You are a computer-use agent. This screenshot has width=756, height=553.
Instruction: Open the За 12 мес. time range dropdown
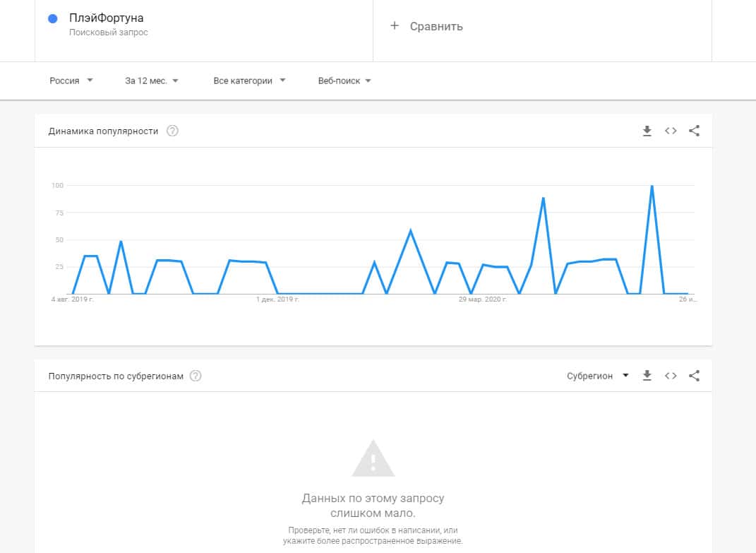click(x=152, y=81)
